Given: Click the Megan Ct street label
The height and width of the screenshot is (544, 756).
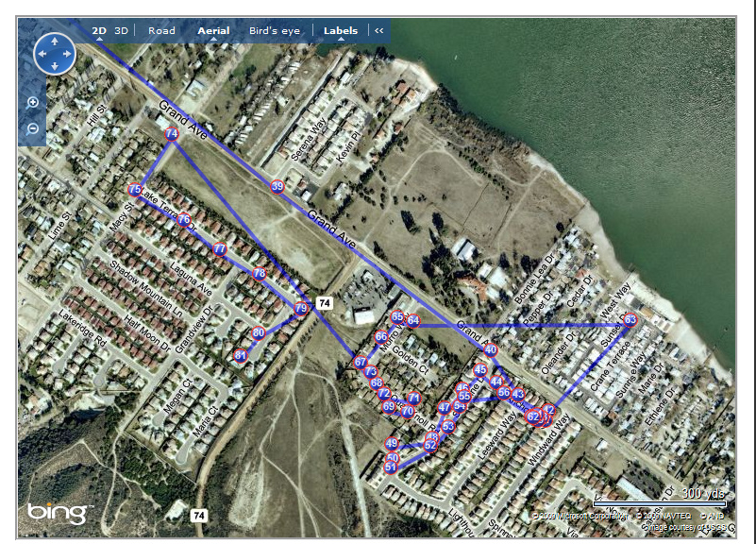Looking at the screenshot, I should pyautogui.click(x=178, y=395).
